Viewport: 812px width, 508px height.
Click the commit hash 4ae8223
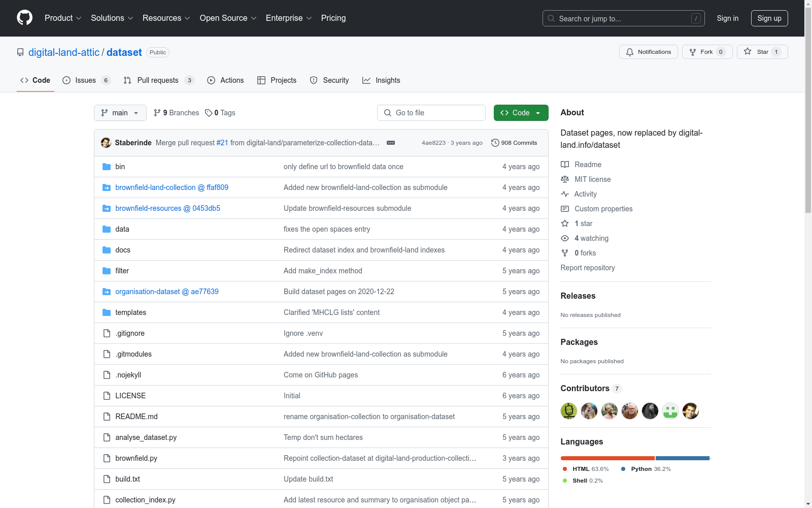[x=433, y=143]
